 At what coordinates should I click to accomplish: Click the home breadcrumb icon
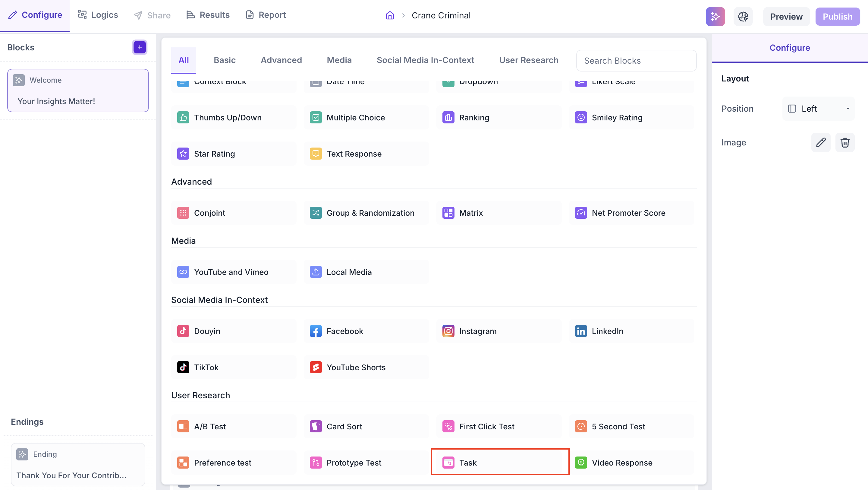390,15
